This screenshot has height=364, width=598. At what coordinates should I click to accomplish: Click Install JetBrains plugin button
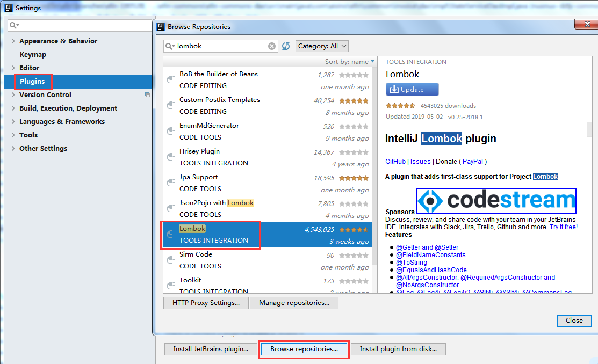click(211, 349)
